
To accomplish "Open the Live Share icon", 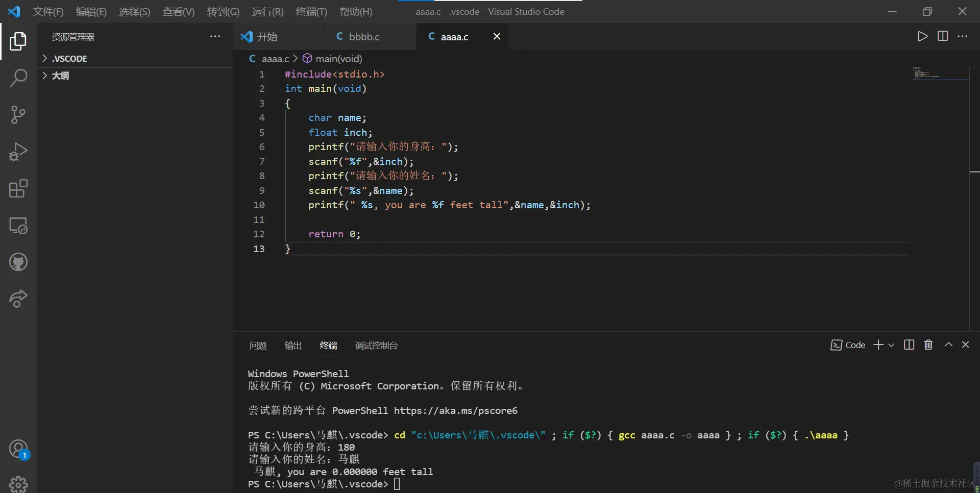I will pyautogui.click(x=18, y=299).
